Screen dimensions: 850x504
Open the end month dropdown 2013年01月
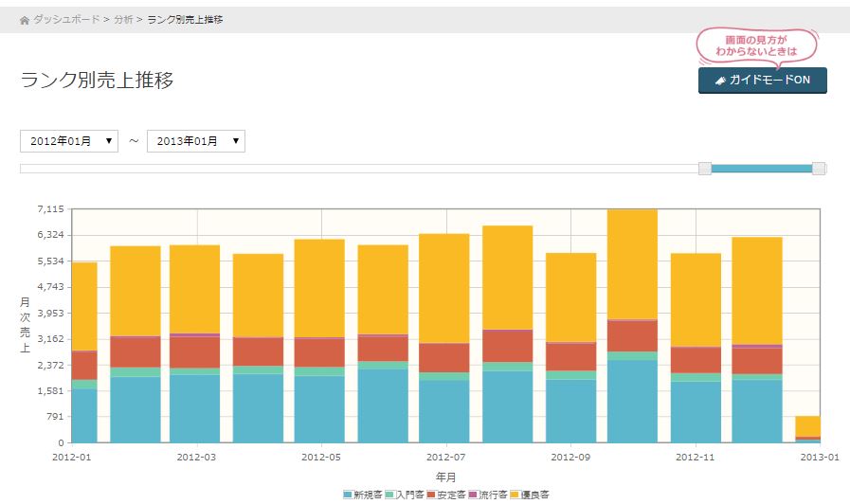point(195,141)
